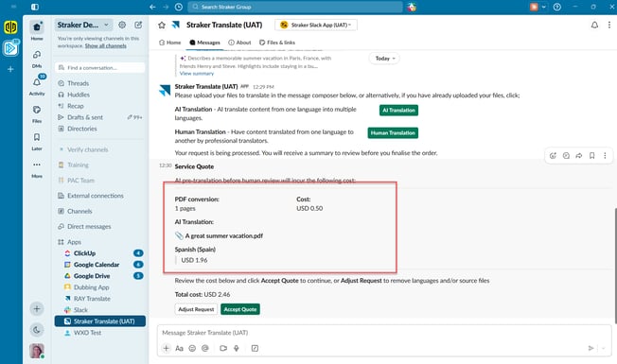The height and width of the screenshot is (364, 617).
Task: Insert a mention with the @ icon
Action: coord(205,348)
